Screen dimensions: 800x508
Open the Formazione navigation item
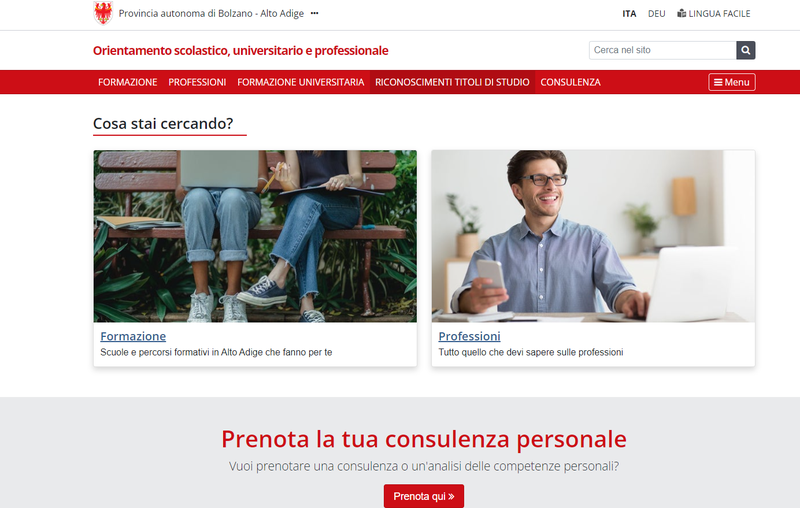128,82
